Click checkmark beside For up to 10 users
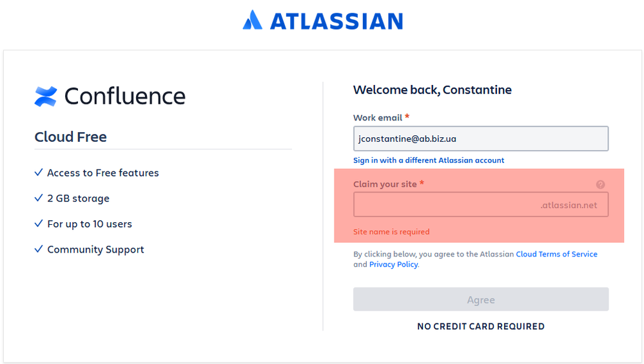The height and width of the screenshot is (364, 644). [39, 224]
